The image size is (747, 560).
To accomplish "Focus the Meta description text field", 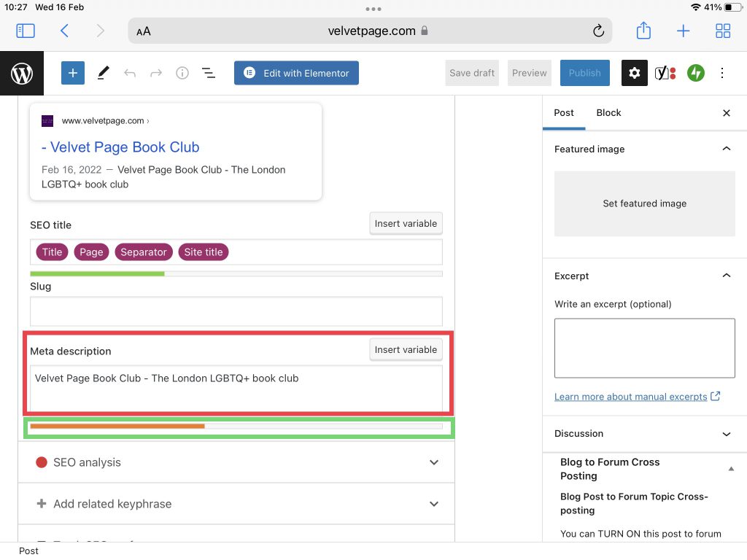I will [236, 388].
